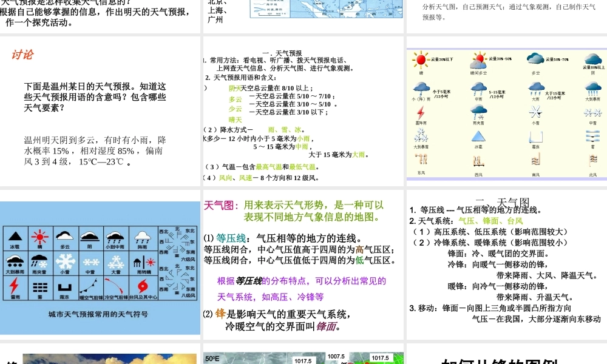
Task: Click the green 雨、雪、冰 text
Action: point(285,130)
